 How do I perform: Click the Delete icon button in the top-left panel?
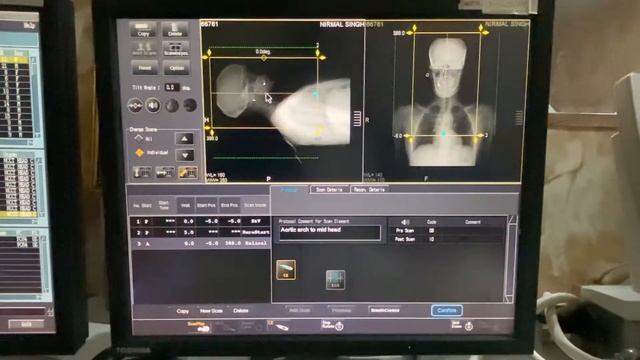[x=175, y=29]
